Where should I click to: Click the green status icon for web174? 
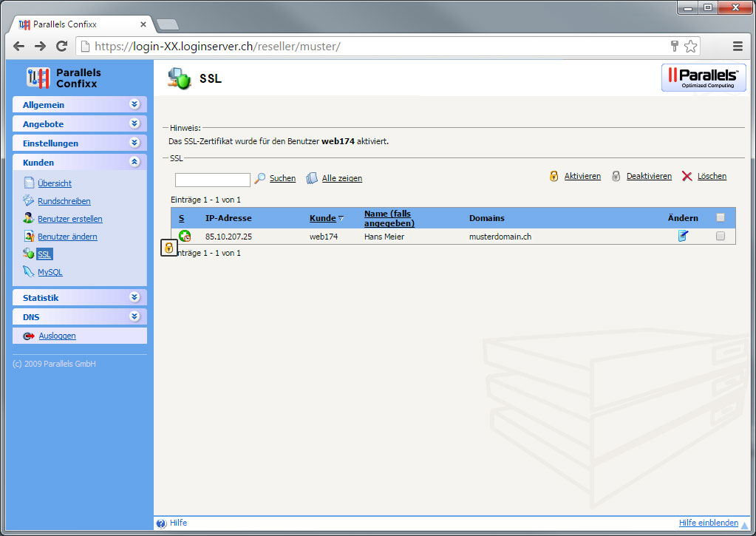[x=185, y=236]
